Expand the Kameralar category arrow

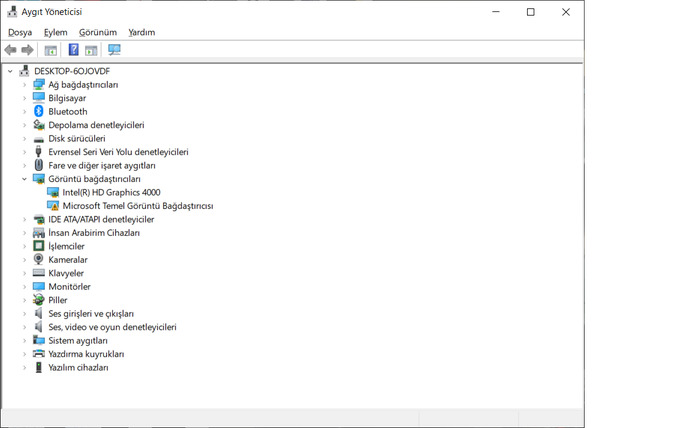[x=25, y=260]
